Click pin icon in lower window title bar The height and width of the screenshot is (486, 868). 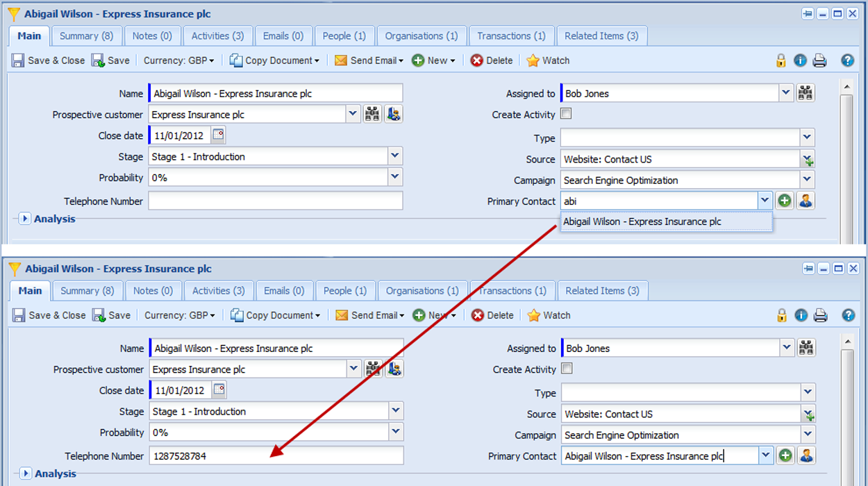[x=808, y=269]
